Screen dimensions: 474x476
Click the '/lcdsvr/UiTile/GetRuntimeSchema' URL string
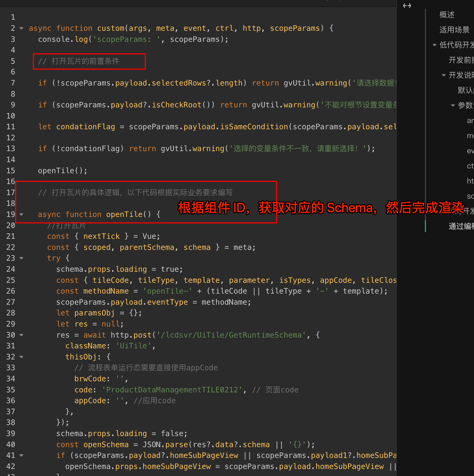pos(231,335)
